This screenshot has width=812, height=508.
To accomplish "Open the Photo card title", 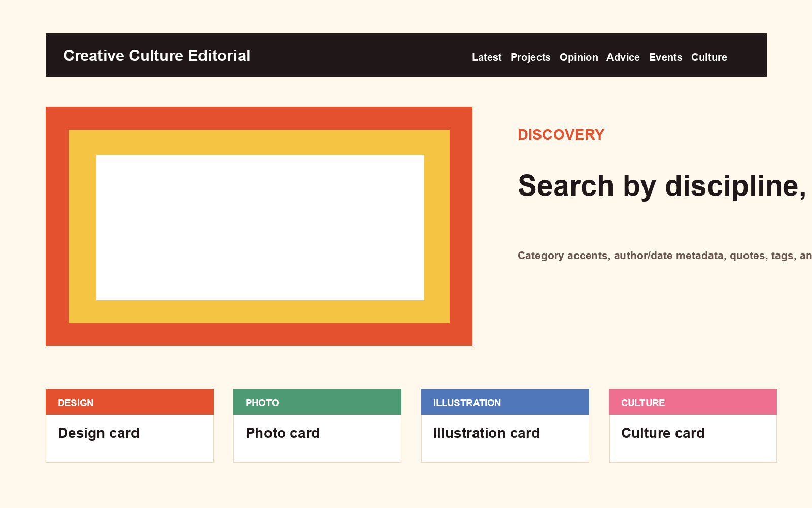I will [x=283, y=433].
